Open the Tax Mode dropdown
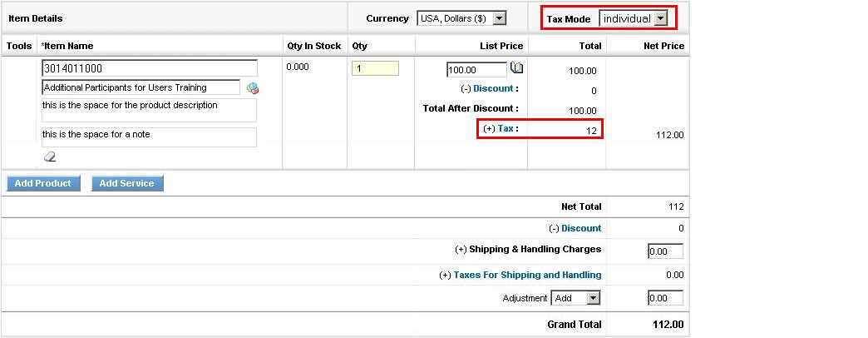 coord(634,19)
